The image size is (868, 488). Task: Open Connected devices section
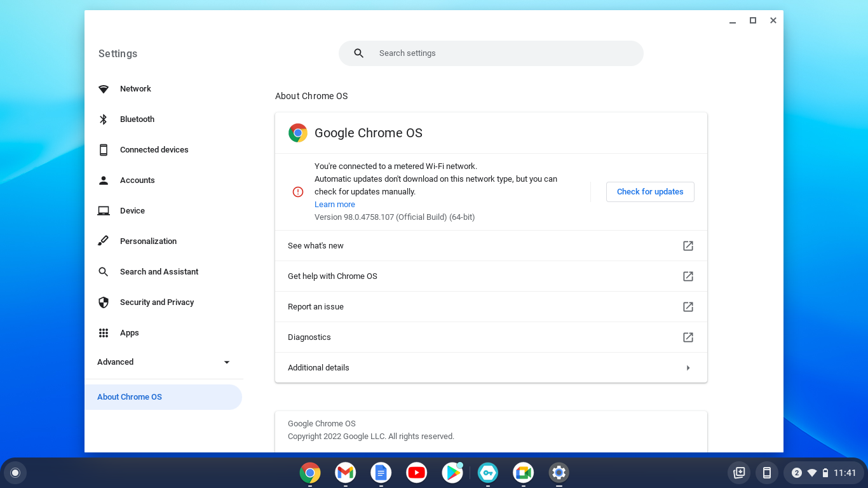164,150
